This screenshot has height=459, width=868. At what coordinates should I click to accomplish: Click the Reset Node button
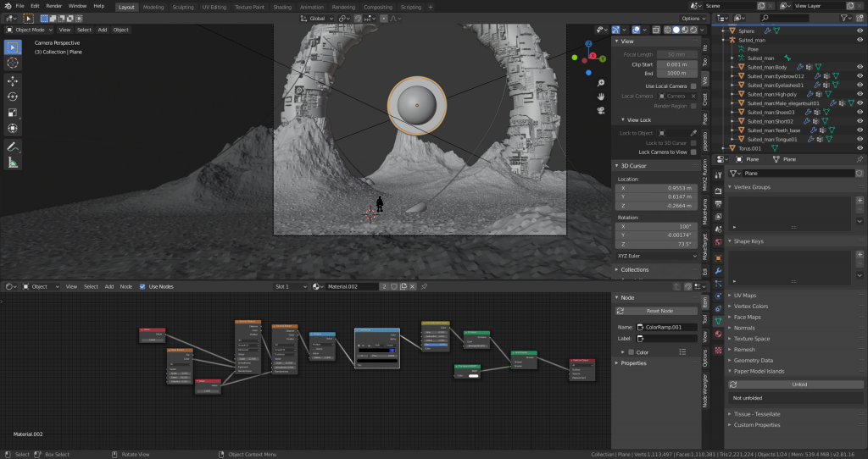[657, 311]
